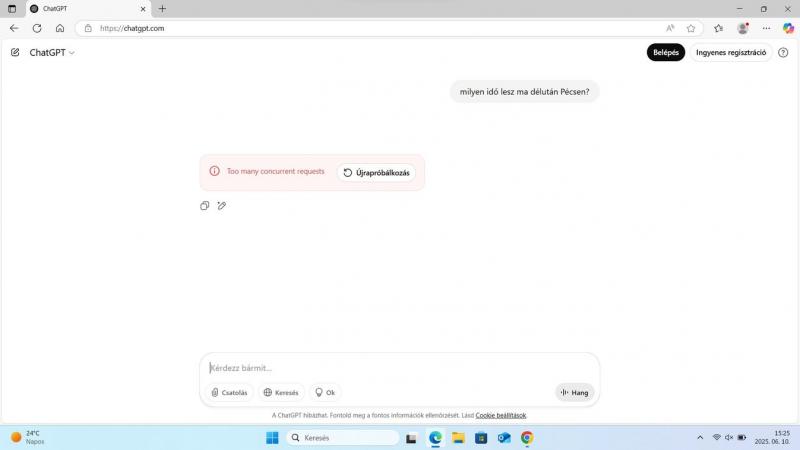Click the taskbar Keresés search box
The height and width of the screenshot is (450, 800).
tap(343, 438)
